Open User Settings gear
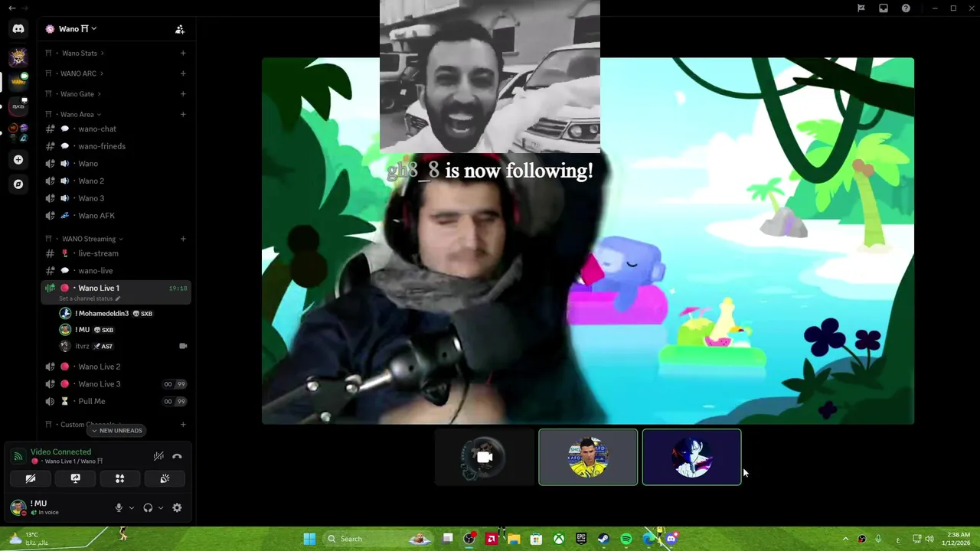980x551 pixels. [177, 507]
